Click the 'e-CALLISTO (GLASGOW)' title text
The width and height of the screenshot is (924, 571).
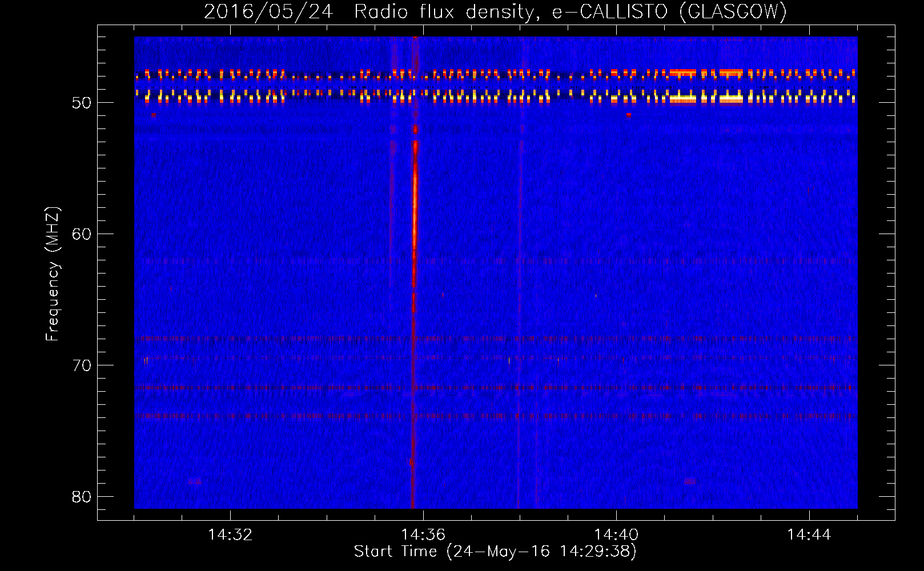669,12
